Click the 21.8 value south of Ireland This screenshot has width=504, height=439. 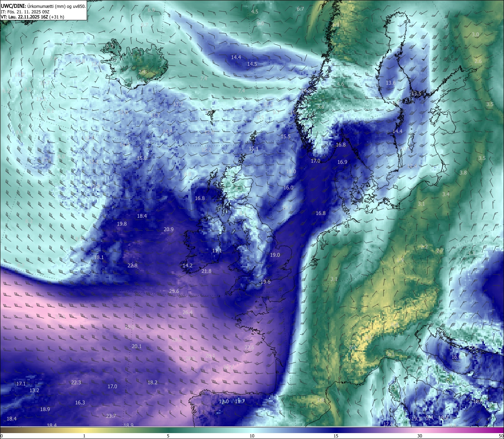pos(206,271)
